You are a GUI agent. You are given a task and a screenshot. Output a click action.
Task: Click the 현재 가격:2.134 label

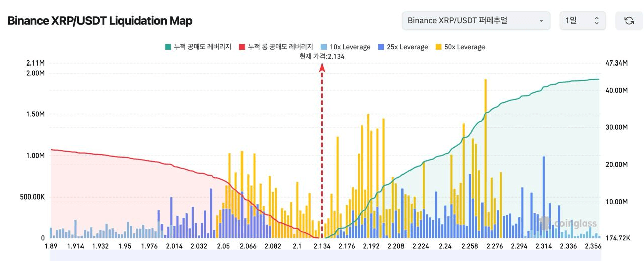pos(322,57)
